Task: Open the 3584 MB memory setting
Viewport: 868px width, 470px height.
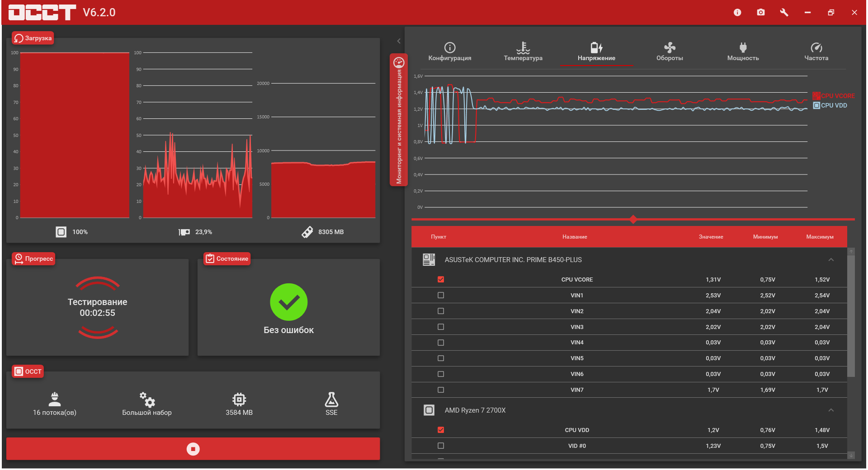Action: 239,404
